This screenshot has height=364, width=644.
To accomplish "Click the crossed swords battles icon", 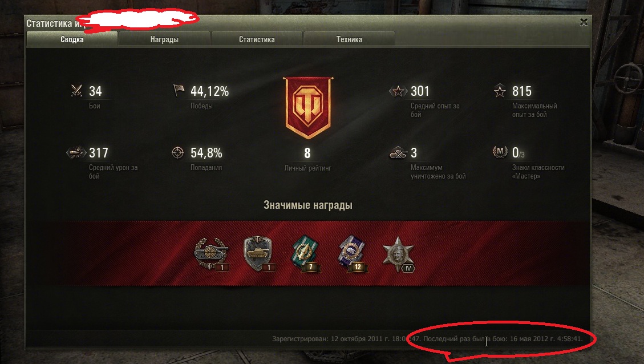I will pos(76,90).
